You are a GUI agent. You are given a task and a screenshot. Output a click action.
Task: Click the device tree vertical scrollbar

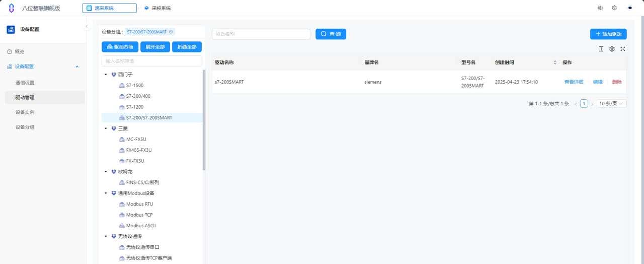[204, 120]
